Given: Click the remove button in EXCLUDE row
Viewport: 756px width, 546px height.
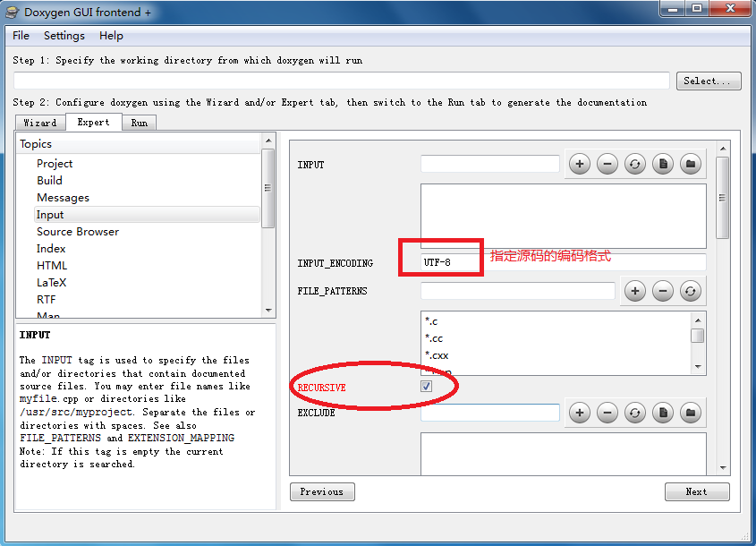Looking at the screenshot, I should click(607, 413).
